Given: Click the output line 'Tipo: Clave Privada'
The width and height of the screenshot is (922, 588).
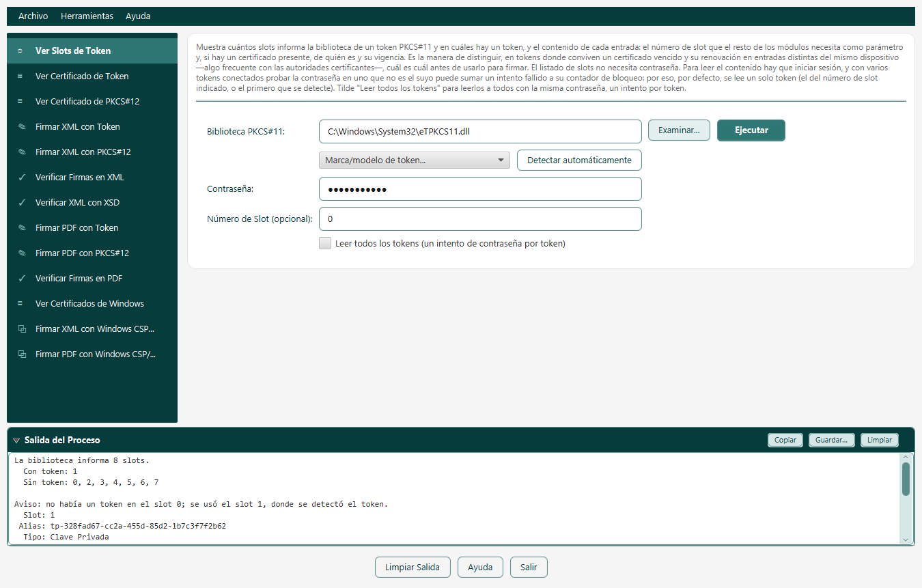Looking at the screenshot, I should [x=66, y=537].
